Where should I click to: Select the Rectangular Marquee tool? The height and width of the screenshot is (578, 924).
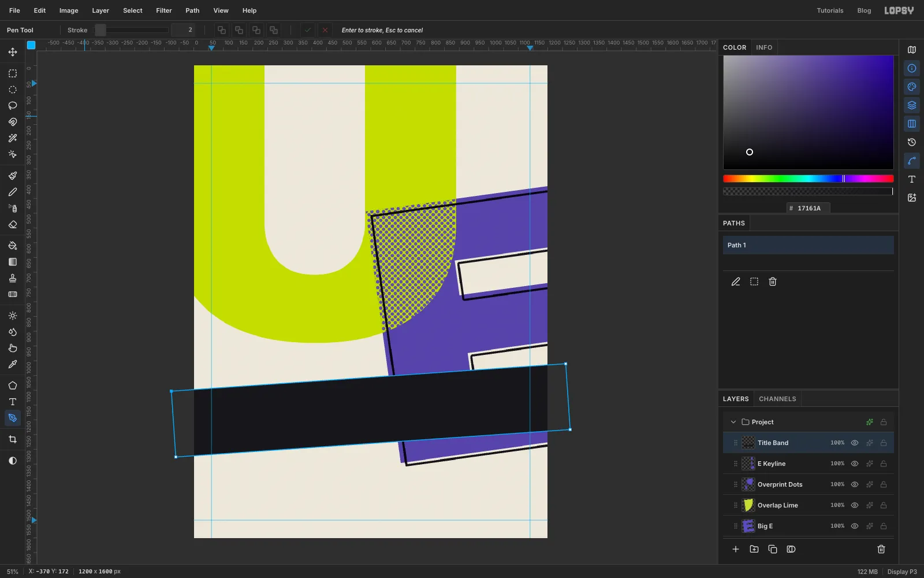13,73
